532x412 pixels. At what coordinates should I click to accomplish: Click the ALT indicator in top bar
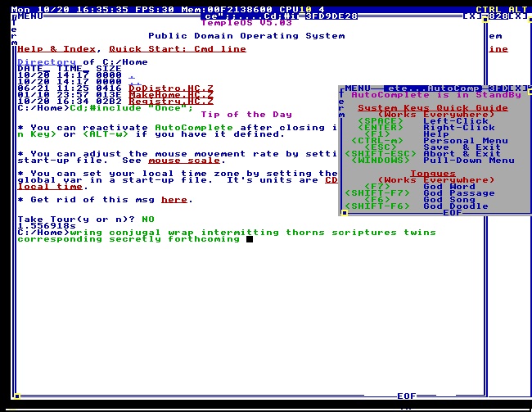click(x=518, y=10)
